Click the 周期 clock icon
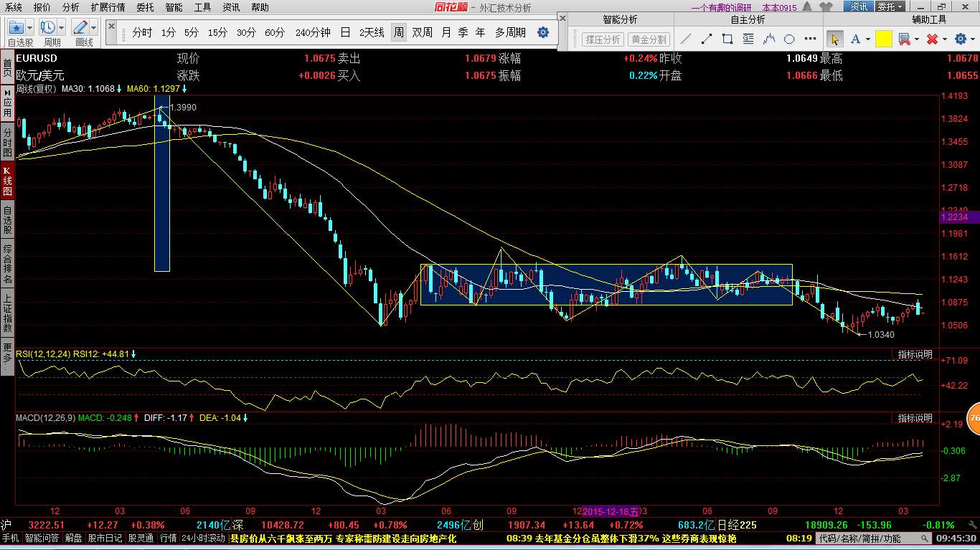 47,27
